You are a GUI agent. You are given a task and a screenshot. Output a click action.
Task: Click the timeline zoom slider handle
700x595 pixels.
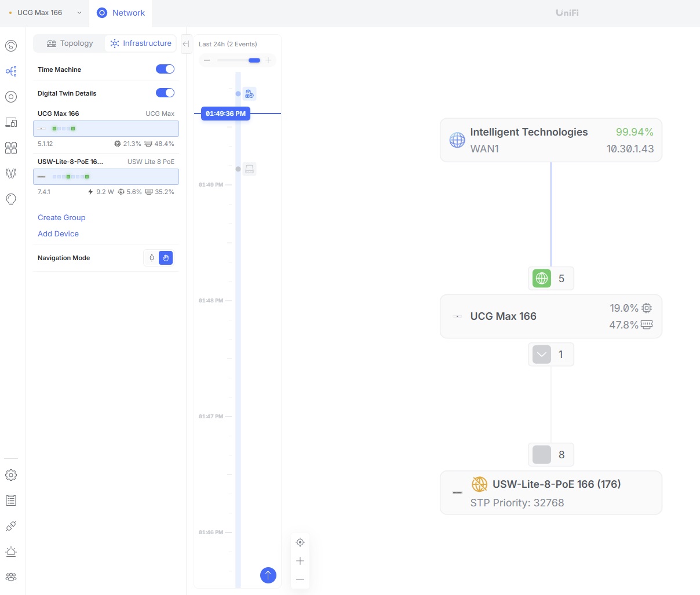tap(254, 60)
